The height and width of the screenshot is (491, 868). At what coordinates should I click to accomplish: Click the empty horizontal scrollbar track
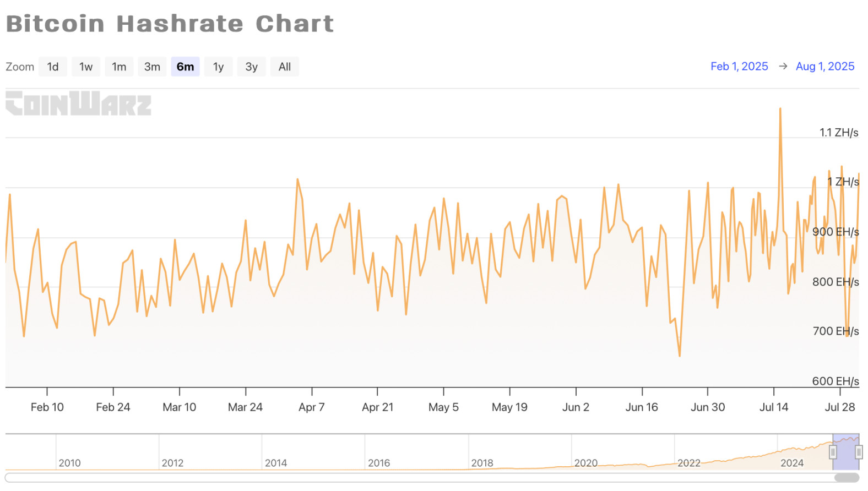[386, 478]
